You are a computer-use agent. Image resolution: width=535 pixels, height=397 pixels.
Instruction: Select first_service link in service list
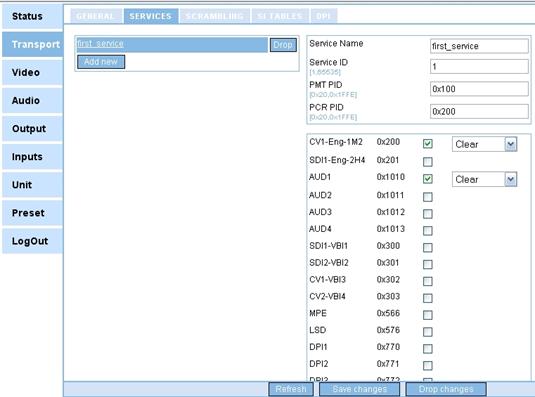pyautogui.click(x=100, y=43)
